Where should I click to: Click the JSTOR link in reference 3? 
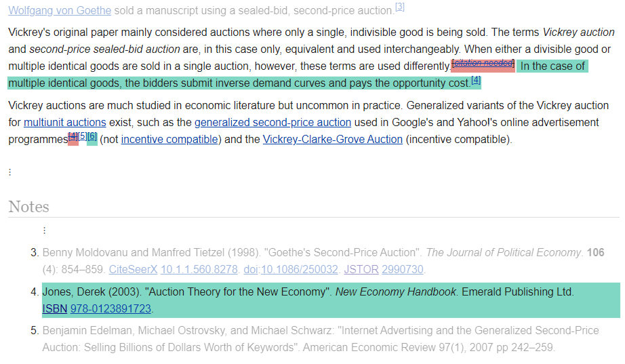[x=361, y=270]
